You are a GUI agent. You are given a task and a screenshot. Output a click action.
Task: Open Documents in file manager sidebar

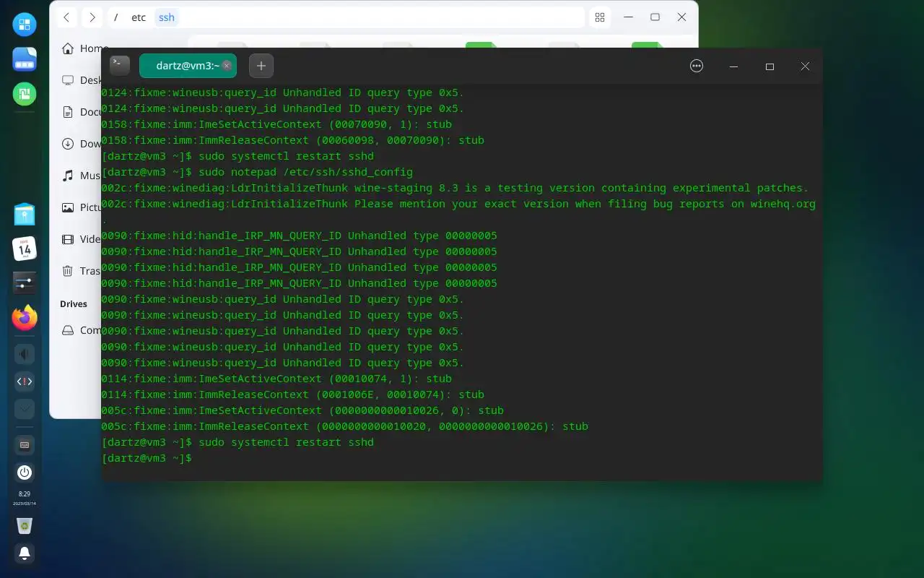(82, 112)
